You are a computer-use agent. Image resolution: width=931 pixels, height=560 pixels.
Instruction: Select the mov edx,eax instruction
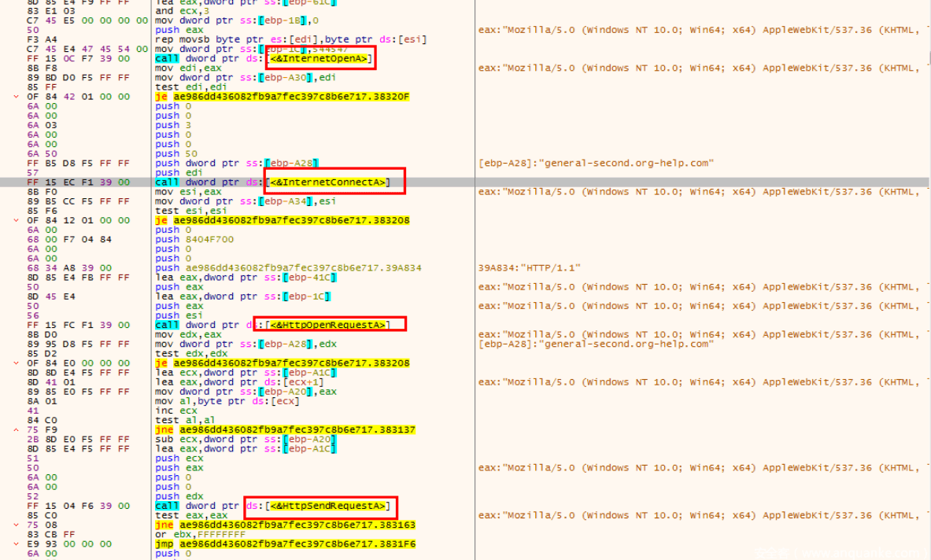188,334
